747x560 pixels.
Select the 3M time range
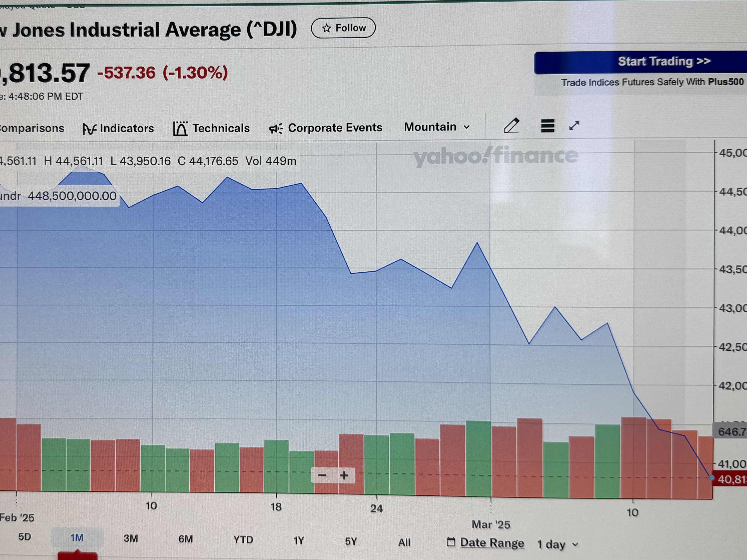(131, 538)
